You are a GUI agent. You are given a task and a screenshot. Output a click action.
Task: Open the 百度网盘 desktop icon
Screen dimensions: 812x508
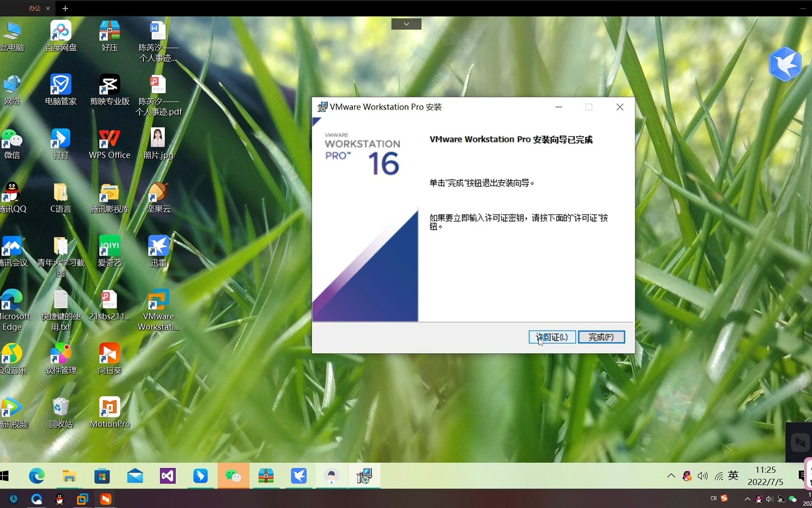61,37
